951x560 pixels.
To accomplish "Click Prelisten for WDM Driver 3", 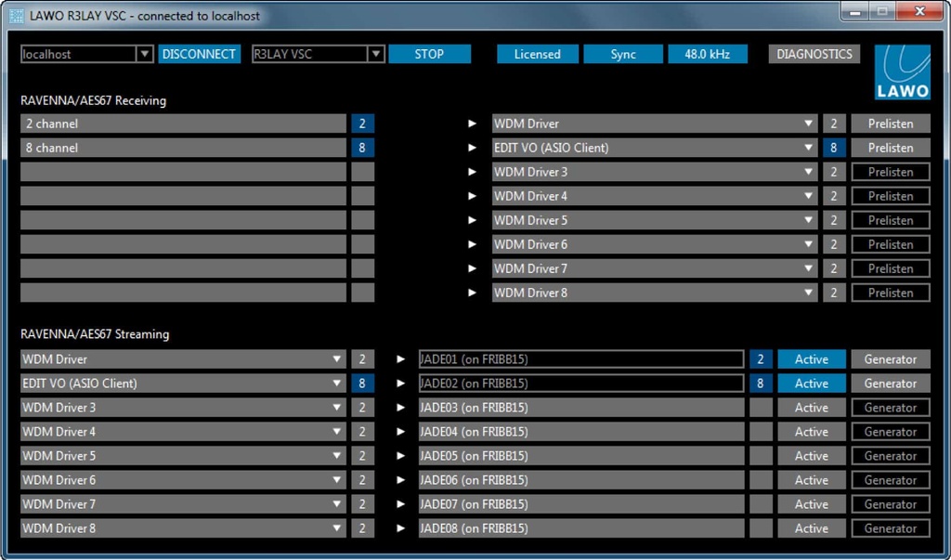I will click(x=891, y=172).
